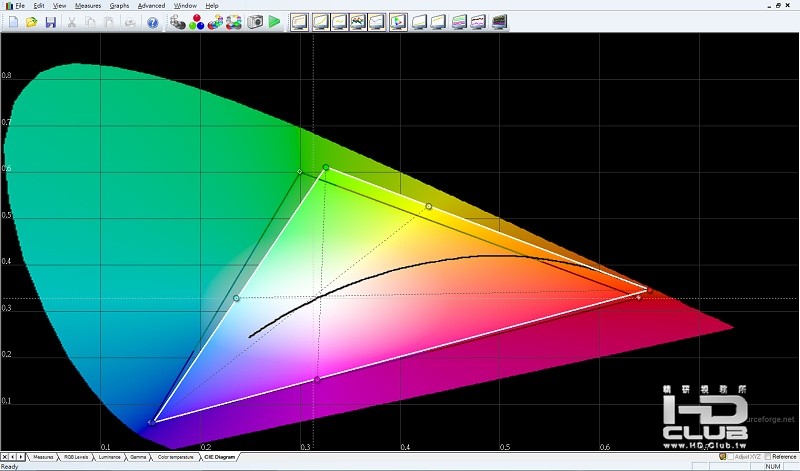Open the Graphs menu

point(119,6)
